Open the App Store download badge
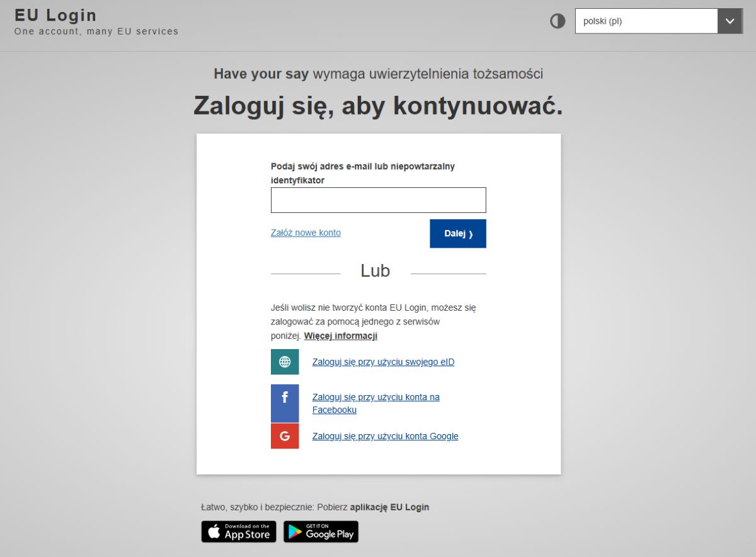This screenshot has width=756, height=557. pos(239,532)
